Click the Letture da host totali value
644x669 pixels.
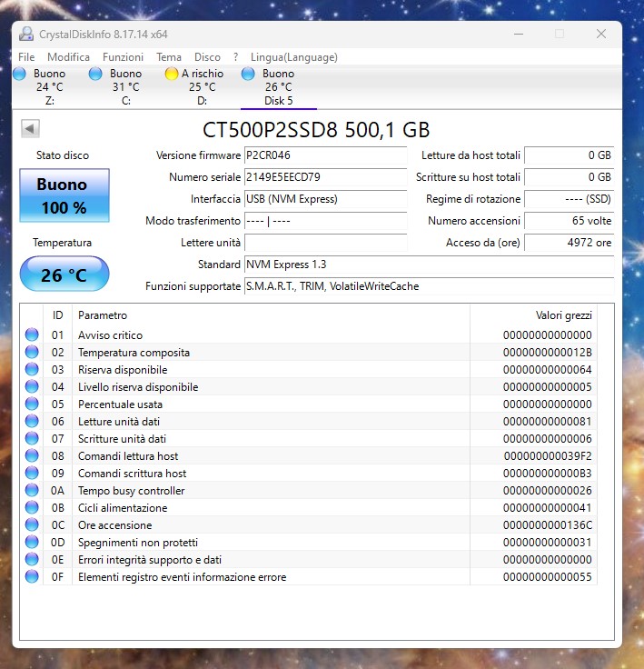click(x=569, y=155)
